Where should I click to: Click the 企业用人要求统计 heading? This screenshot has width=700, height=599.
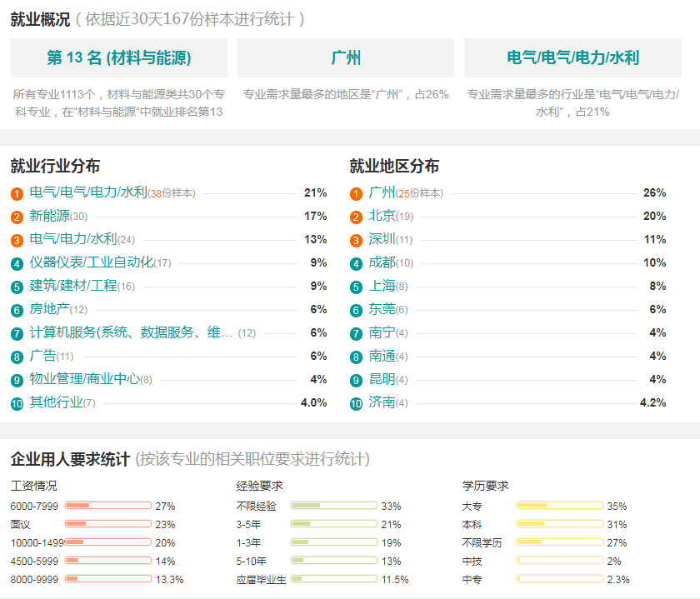[70, 459]
